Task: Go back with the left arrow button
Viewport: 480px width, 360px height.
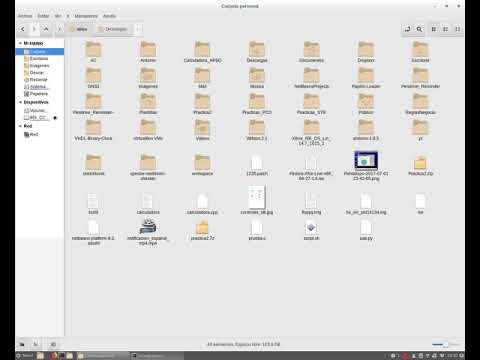Action: (x=23, y=29)
